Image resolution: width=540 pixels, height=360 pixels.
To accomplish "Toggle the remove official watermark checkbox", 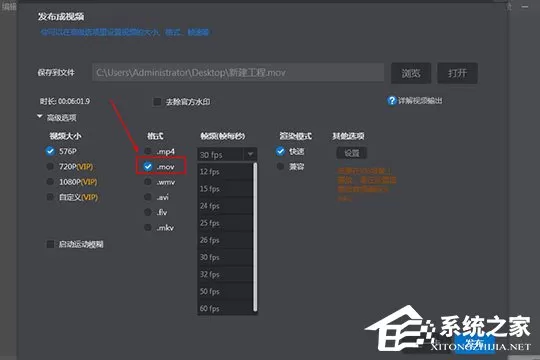I will (157, 102).
